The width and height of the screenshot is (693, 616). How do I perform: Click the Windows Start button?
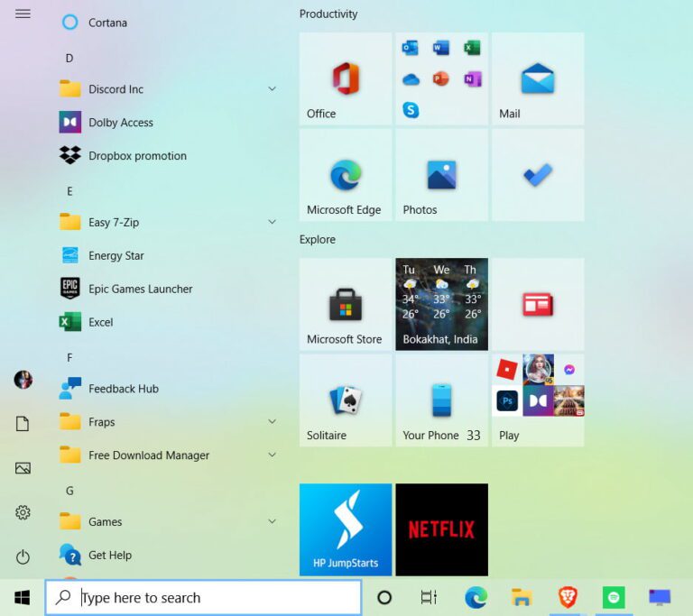(22, 597)
